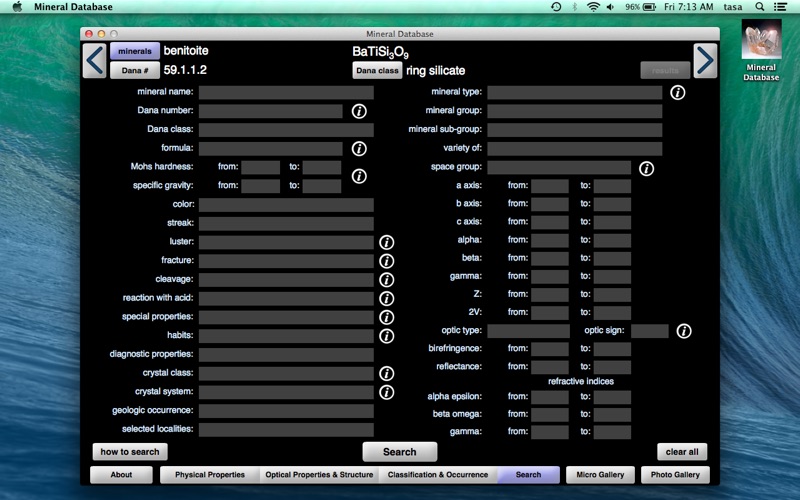800x500 pixels.
Task: Focus the optic type input field
Action: [529, 331]
